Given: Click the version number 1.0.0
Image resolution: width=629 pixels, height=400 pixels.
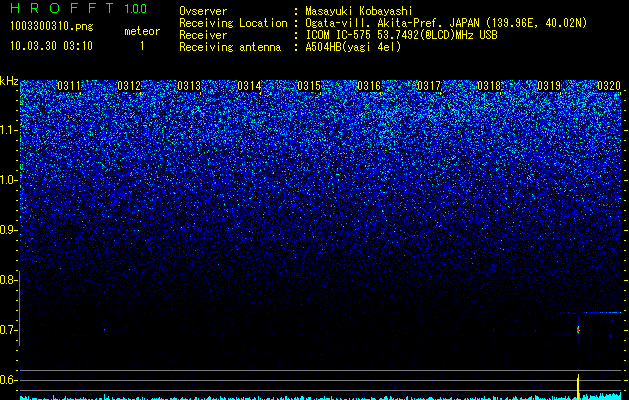Looking at the screenshot, I should [x=136, y=8].
